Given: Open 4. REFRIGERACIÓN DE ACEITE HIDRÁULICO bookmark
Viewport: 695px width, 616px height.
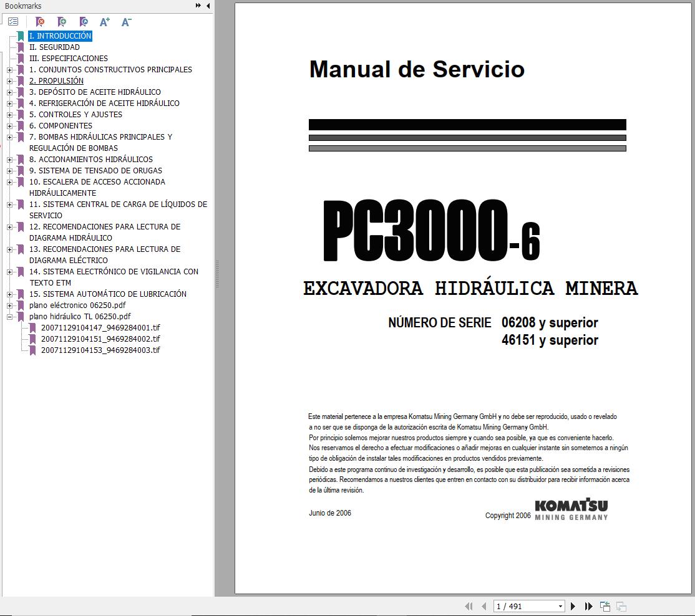Looking at the screenshot, I should coord(104,103).
